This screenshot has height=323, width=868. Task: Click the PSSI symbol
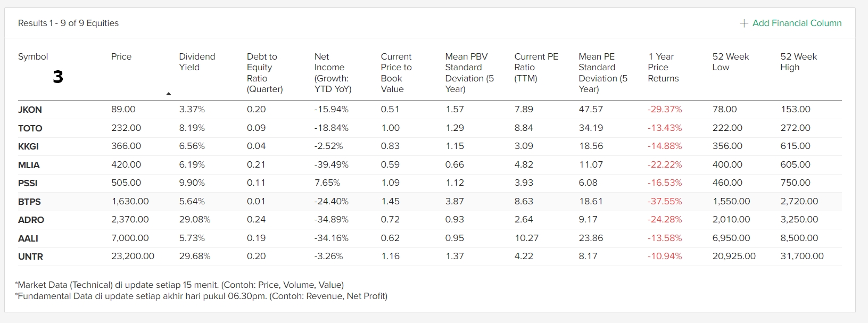tap(28, 183)
